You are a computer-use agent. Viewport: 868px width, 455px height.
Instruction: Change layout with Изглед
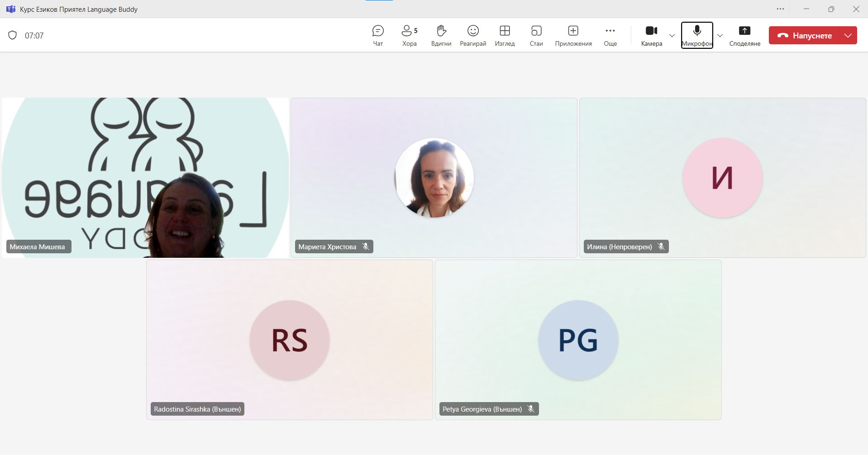click(x=505, y=35)
